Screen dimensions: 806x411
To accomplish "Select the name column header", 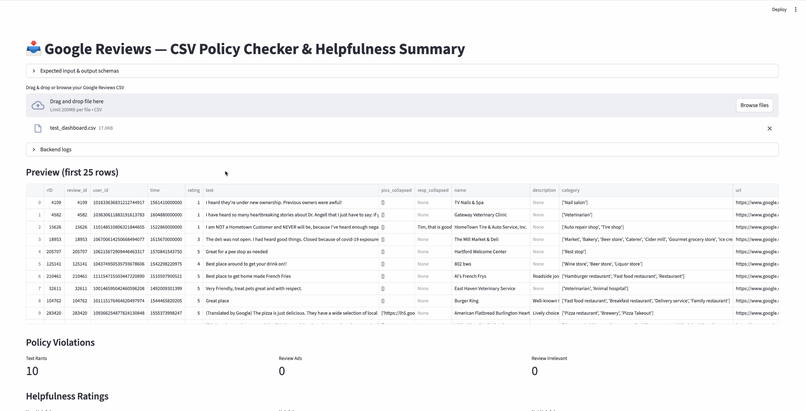I will point(491,190).
